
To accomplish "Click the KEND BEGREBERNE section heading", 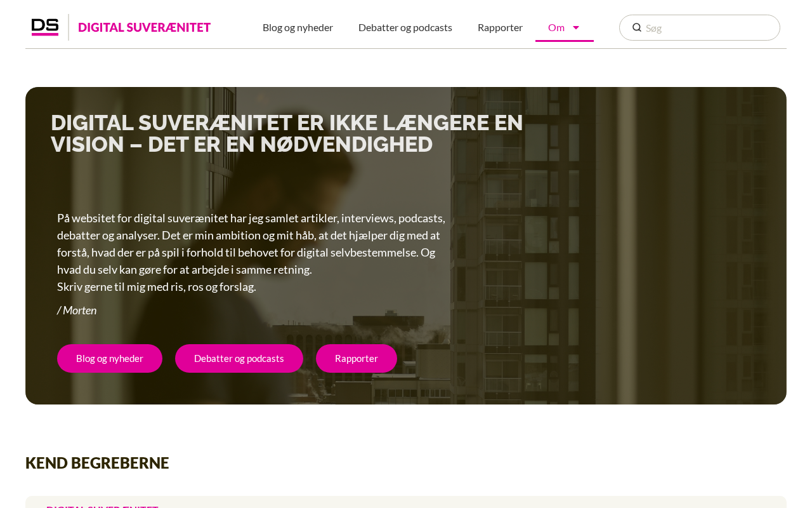I will click(x=97, y=463).
